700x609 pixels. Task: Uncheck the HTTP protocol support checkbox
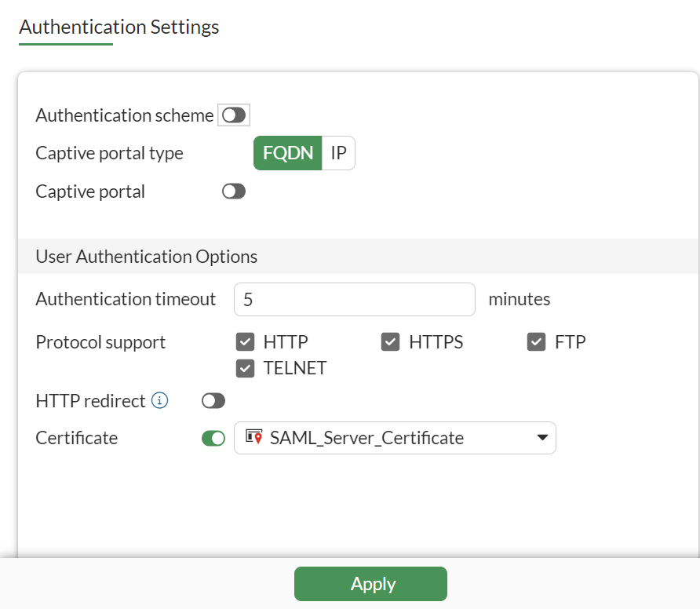(245, 341)
